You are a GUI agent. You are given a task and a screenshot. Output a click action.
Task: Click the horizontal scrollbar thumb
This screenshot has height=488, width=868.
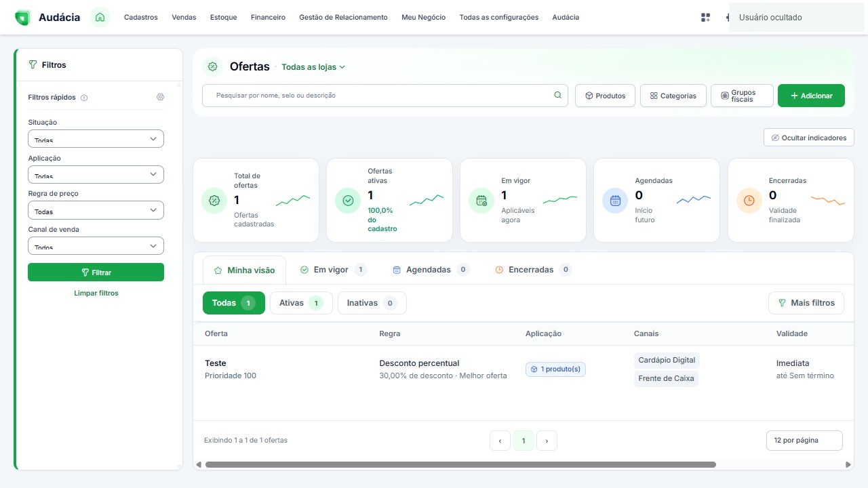pos(460,465)
